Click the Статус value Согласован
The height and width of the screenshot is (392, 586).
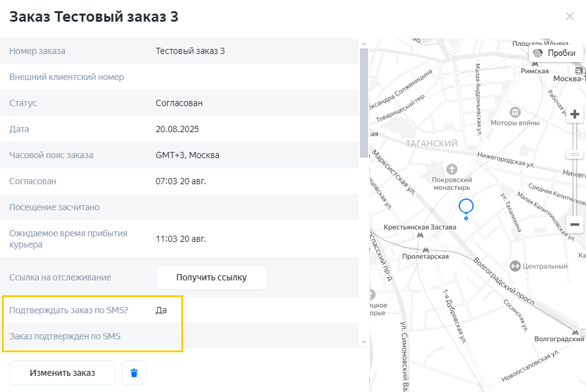[x=179, y=103]
